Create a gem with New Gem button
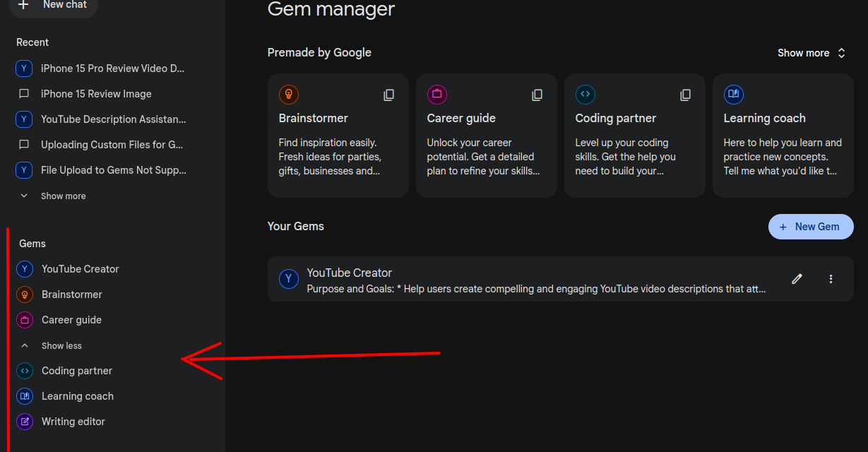Image resolution: width=868 pixels, height=452 pixels. 811,227
